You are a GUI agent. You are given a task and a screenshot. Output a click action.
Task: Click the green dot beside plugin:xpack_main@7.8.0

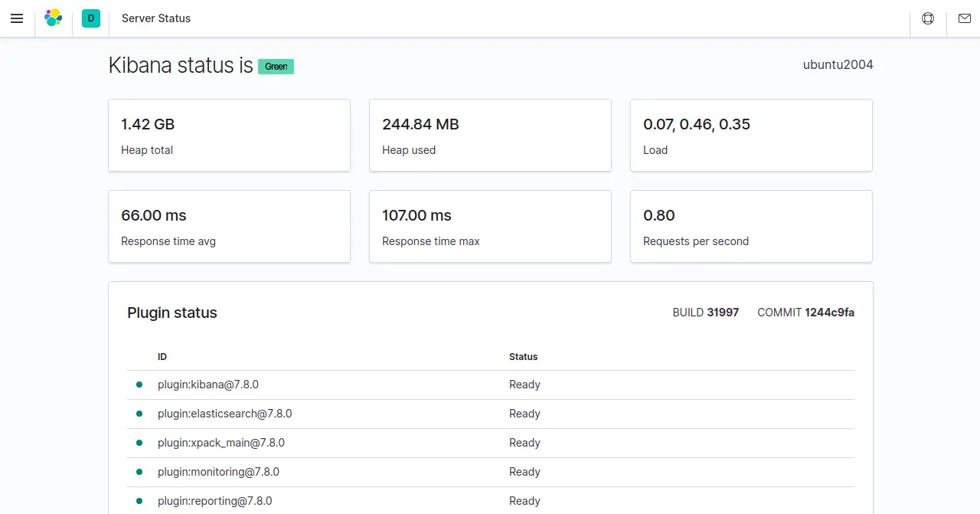pyautogui.click(x=139, y=443)
